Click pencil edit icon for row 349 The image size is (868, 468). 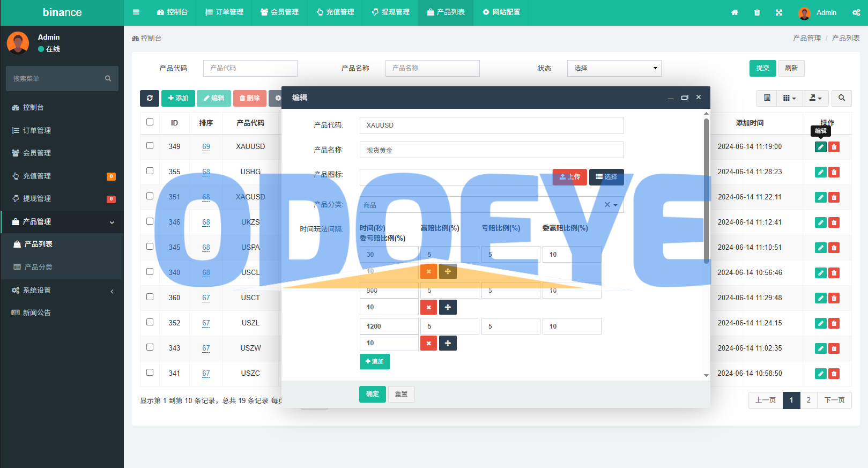click(x=820, y=147)
